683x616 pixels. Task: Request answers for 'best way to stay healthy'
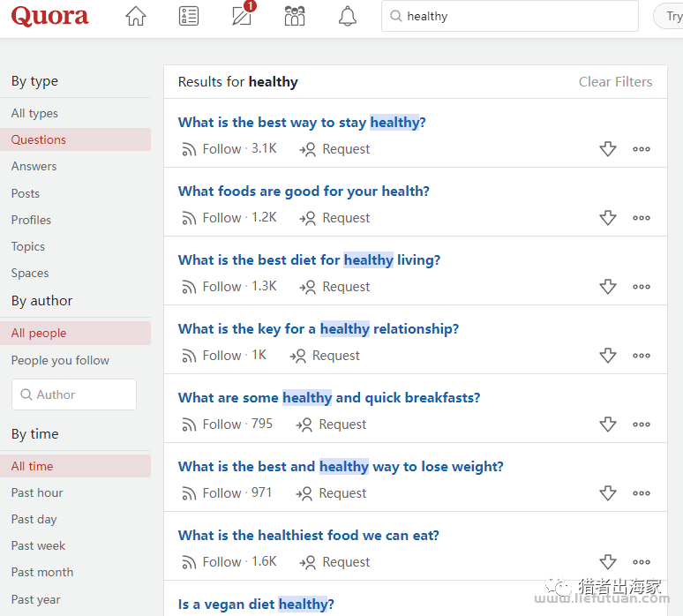point(334,149)
